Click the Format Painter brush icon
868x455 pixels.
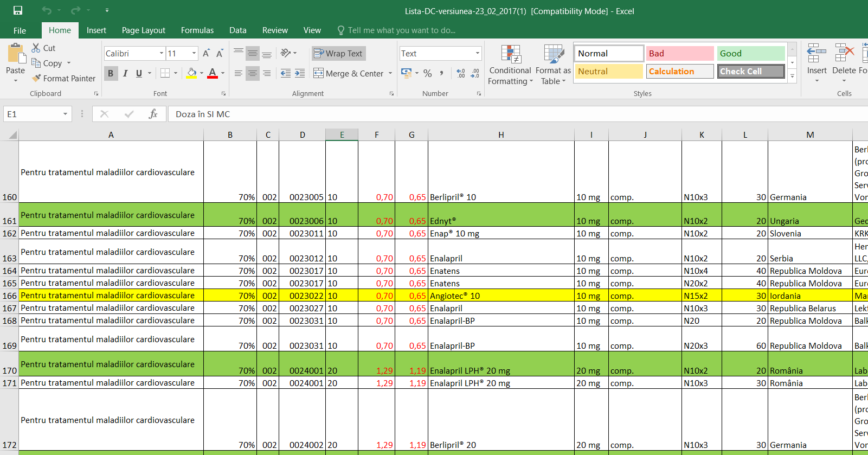point(36,78)
